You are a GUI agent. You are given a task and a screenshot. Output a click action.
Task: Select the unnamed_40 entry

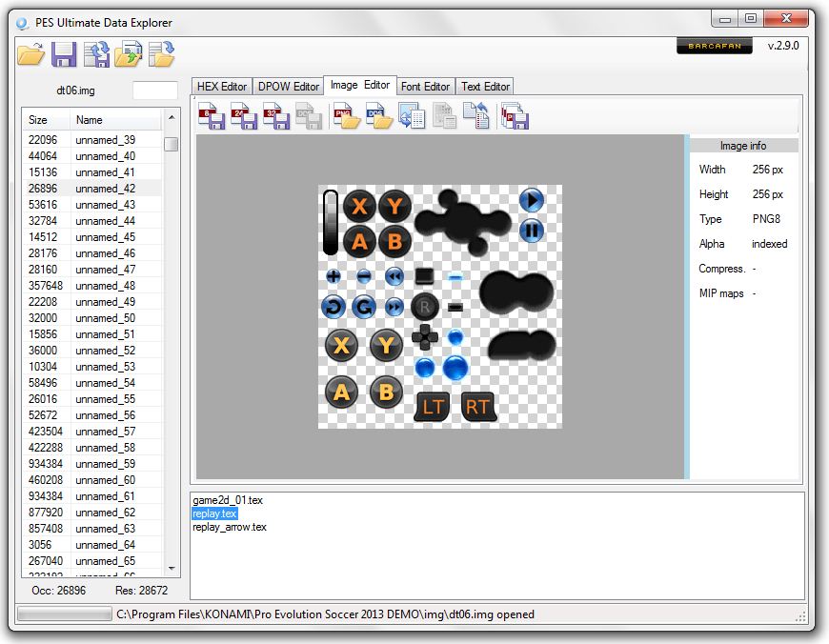pyautogui.click(x=92, y=156)
